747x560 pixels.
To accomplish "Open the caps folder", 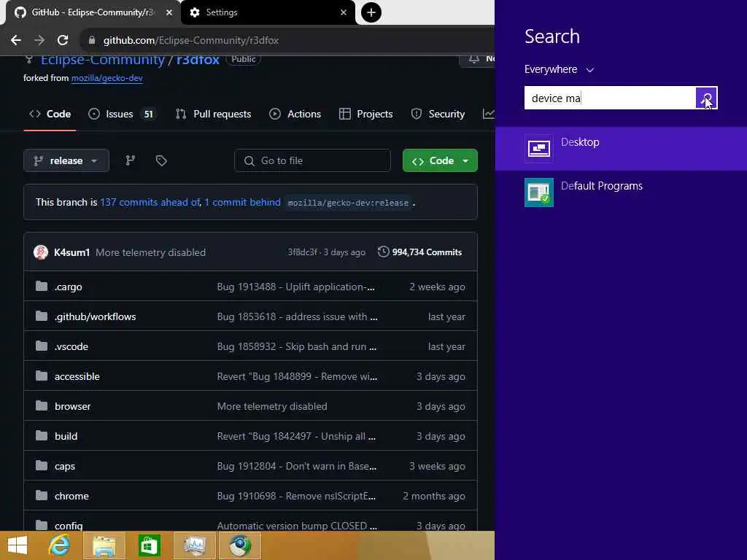I will point(65,466).
